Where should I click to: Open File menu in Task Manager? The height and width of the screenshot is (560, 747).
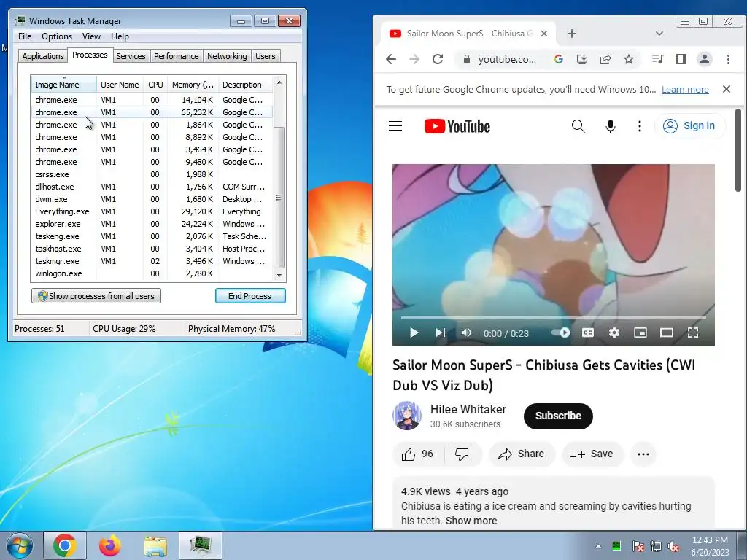click(x=25, y=36)
